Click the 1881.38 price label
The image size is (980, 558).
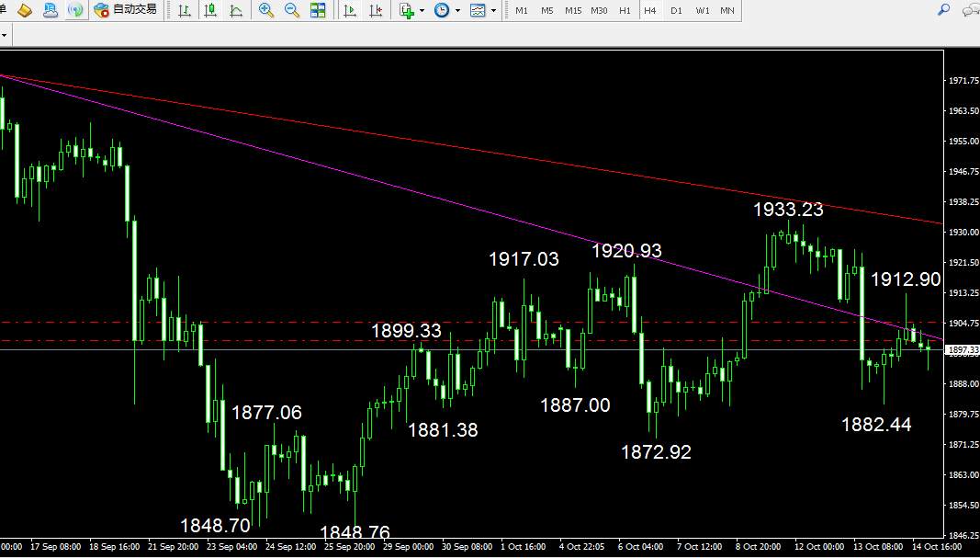coord(443,429)
